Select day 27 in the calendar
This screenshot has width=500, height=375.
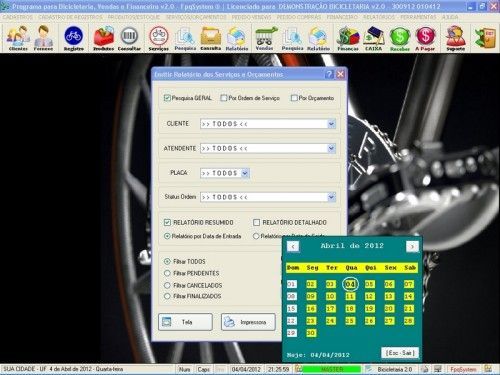[389, 321]
